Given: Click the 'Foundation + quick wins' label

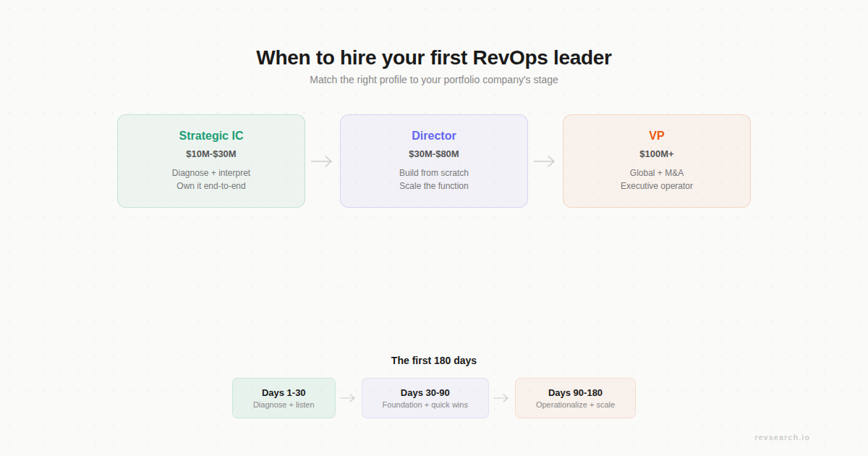Looking at the screenshot, I should (x=425, y=405).
